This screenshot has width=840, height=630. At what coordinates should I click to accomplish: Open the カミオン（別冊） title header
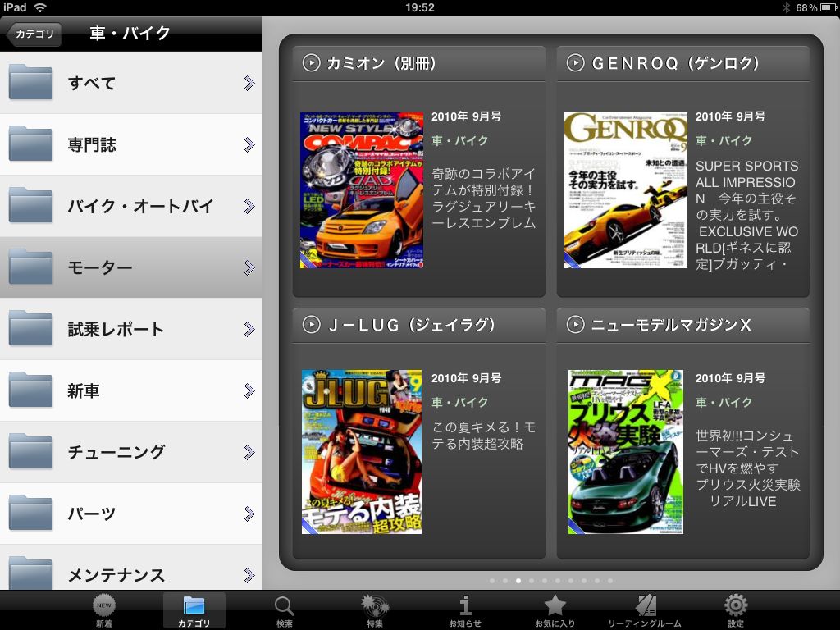(419, 63)
